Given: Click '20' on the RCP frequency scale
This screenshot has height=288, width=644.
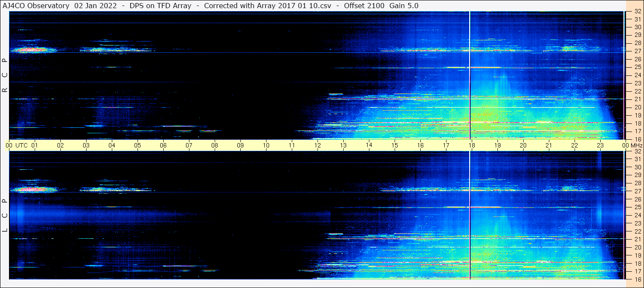Looking at the screenshot, I should (x=638, y=107).
